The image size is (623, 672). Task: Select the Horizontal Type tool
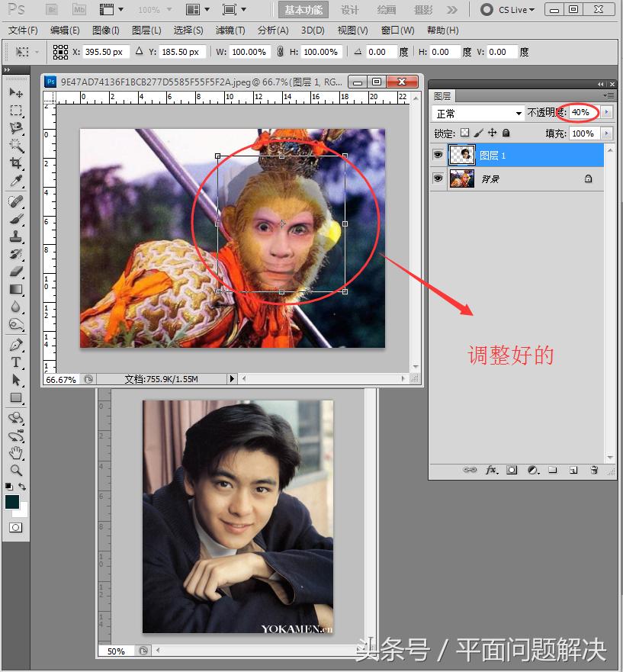click(16, 362)
